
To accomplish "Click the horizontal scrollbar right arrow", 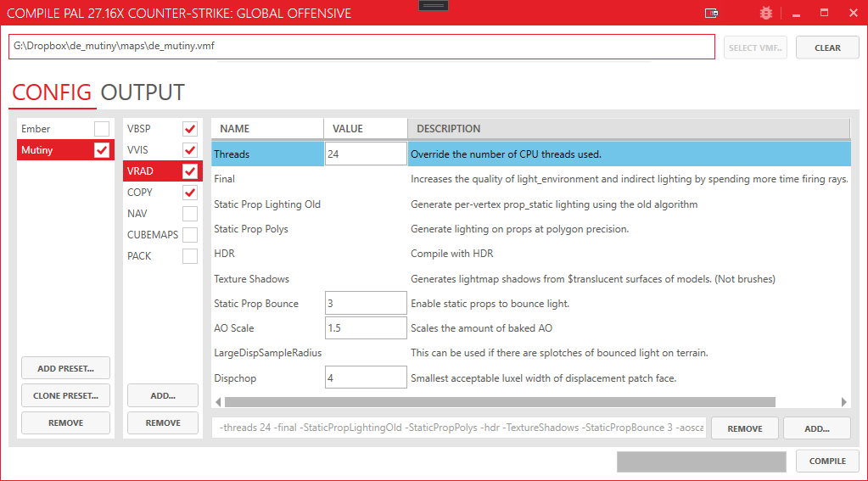I will point(843,402).
